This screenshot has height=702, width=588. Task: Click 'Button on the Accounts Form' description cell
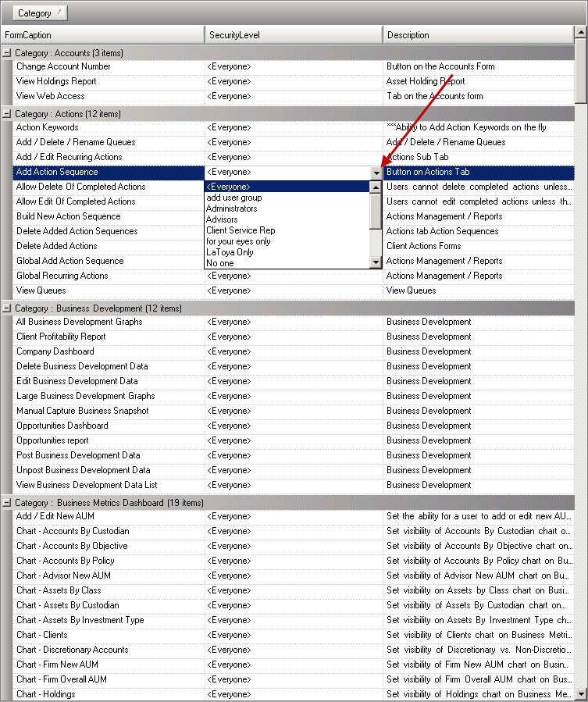[478, 66]
